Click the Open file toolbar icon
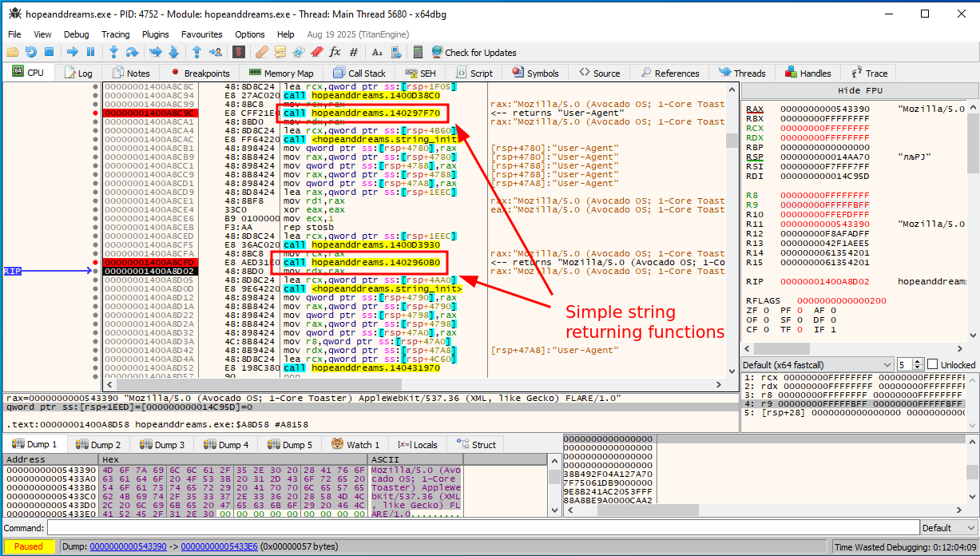 (13, 52)
